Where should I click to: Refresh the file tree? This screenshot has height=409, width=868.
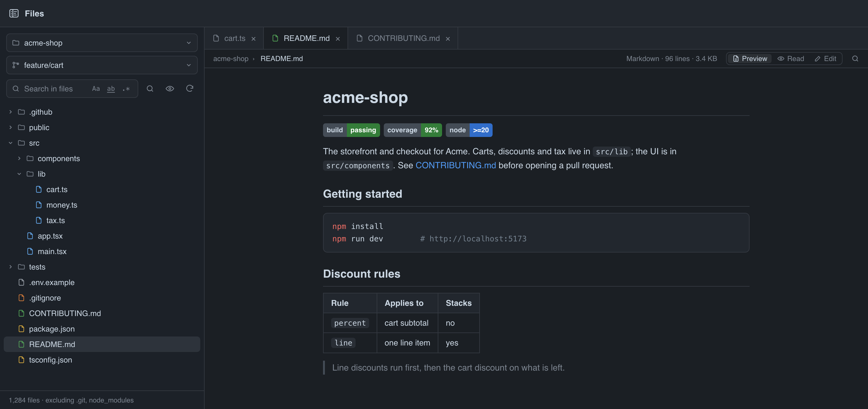coord(190,89)
